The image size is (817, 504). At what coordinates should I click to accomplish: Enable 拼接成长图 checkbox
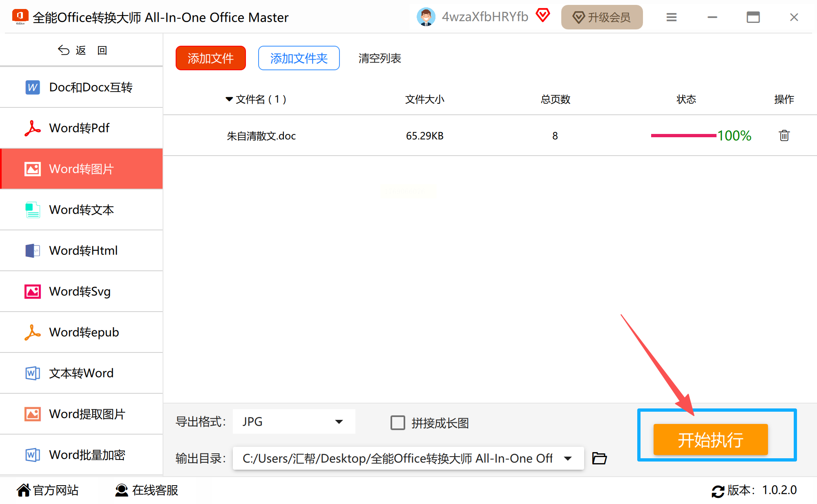[x=397, y=423]
